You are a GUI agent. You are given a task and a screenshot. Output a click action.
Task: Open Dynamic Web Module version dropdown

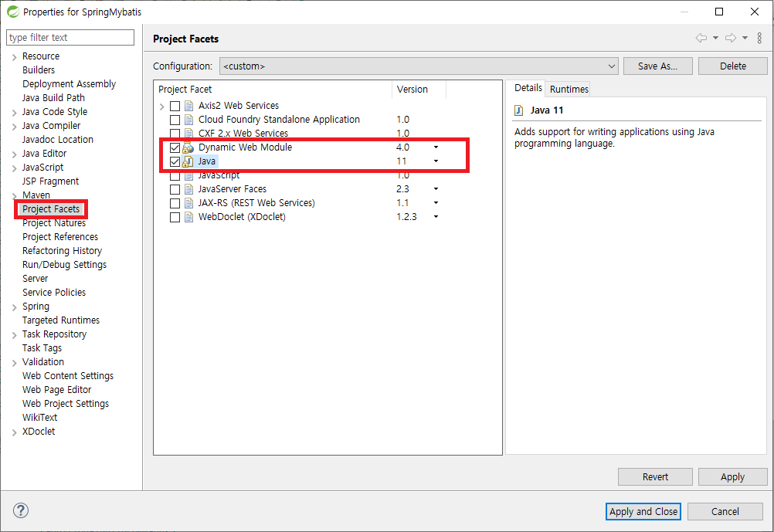436,147
